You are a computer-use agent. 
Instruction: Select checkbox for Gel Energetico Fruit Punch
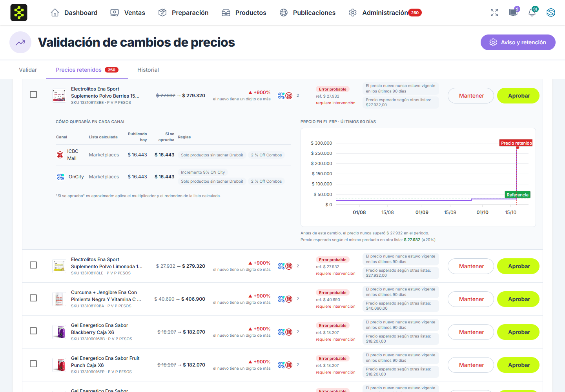pos(33,364)
